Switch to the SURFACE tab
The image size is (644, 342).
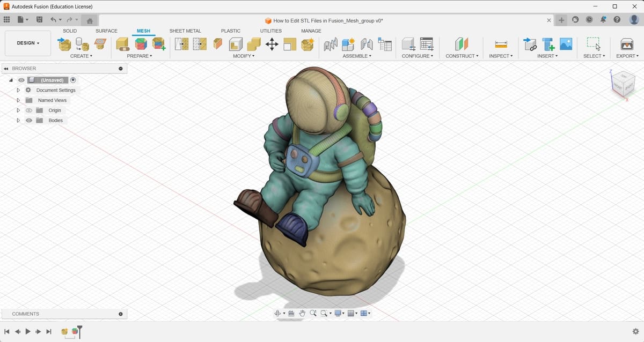tap(106, 31)
